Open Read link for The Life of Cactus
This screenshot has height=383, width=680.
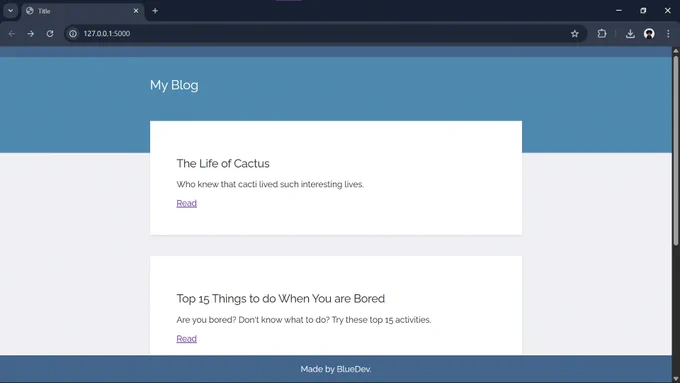pos(186,203)
